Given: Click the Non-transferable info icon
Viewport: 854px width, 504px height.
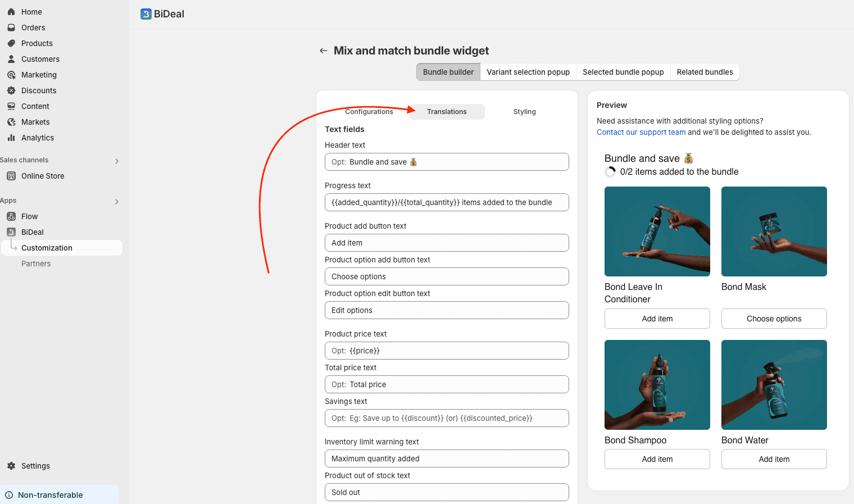Looking at the screenshot, I should pyautogui.click(x=9, y=495).
